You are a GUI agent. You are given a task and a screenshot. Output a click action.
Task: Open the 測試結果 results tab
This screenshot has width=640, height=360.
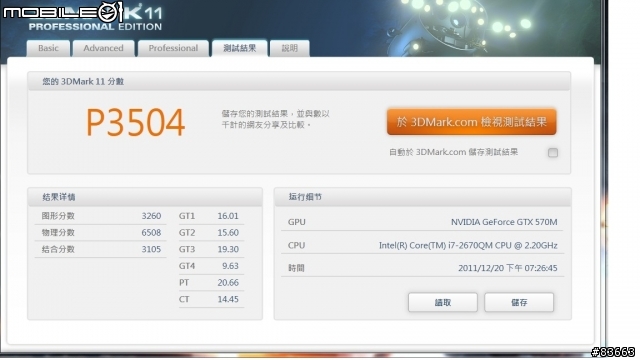240,48
